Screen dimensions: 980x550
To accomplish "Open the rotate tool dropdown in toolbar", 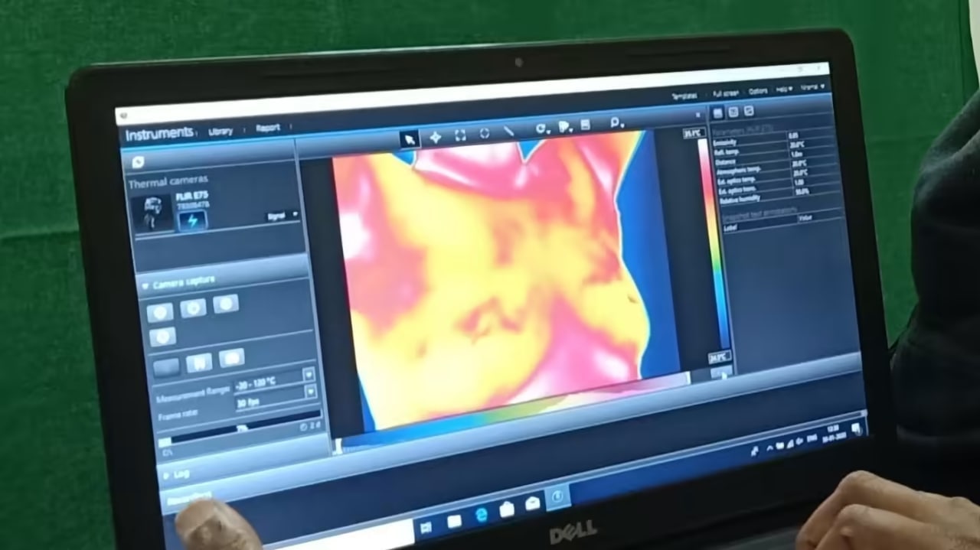I will tap(543, 129).
